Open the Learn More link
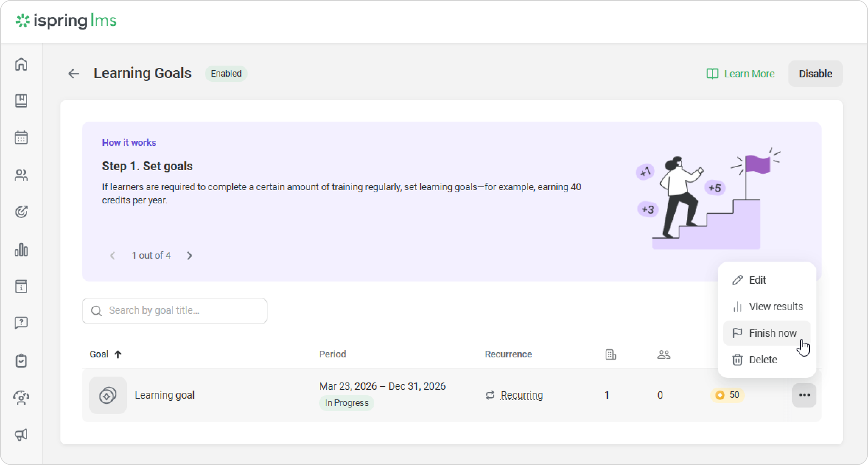 pyautogui.click(x=741, y=74)
